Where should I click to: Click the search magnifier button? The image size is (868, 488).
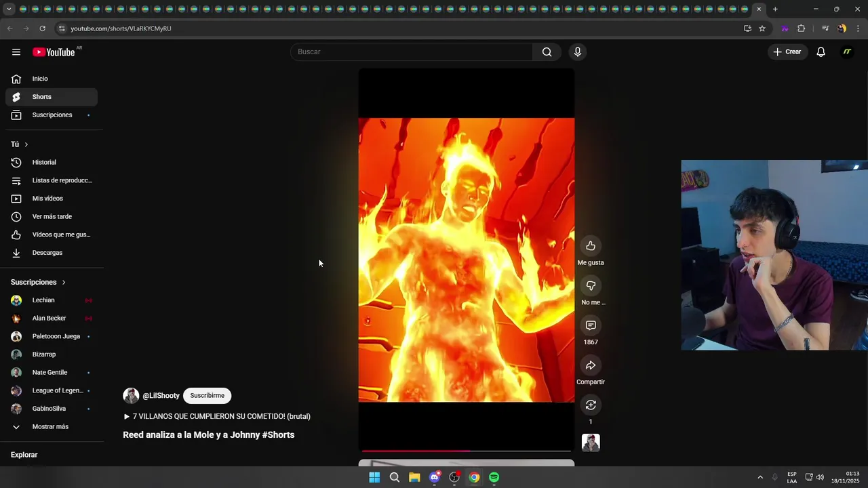point(547,52)
